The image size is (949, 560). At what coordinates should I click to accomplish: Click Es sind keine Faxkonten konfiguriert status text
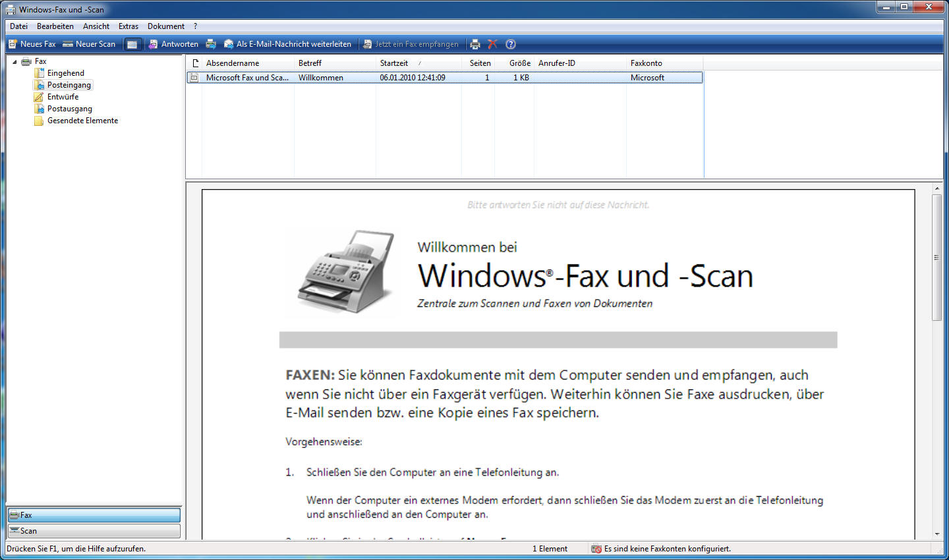[667, 549]
